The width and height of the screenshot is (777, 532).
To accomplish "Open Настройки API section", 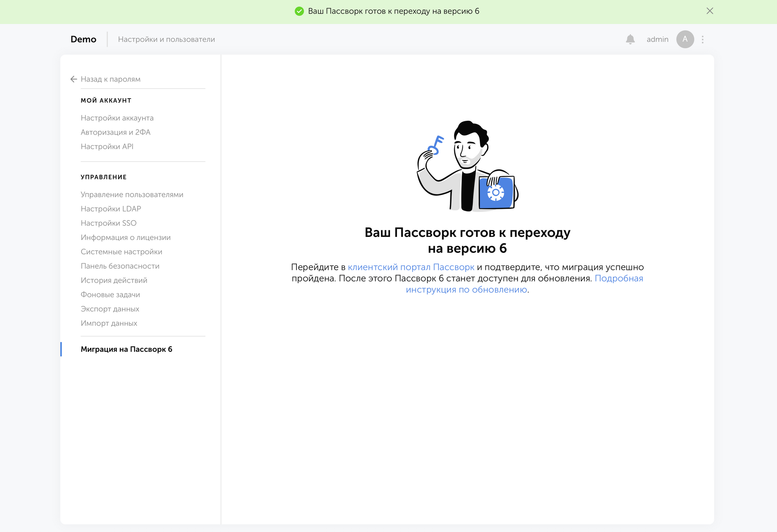I will (107, 147).
